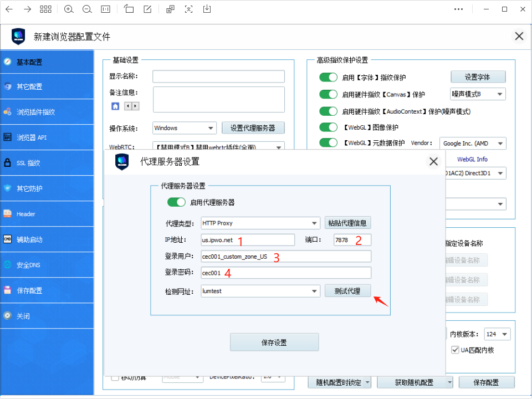Click the 保存设置 button
The image size is (532, 399).
tap(274, 342)
